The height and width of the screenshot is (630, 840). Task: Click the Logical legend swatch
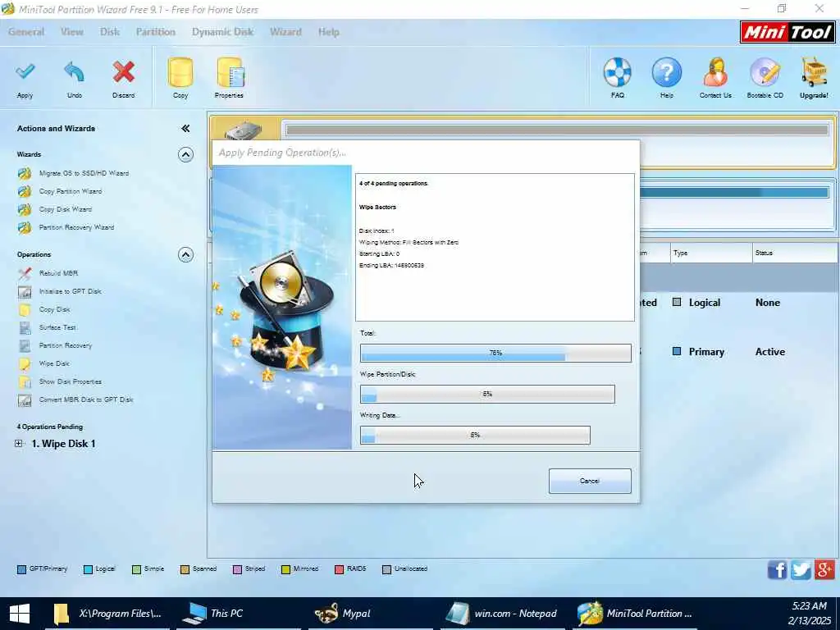pos(88,569)
